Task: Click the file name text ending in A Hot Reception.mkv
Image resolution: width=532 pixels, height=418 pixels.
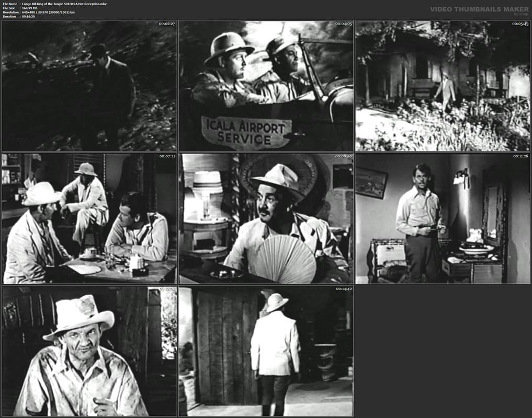Action: coord(64,4)
